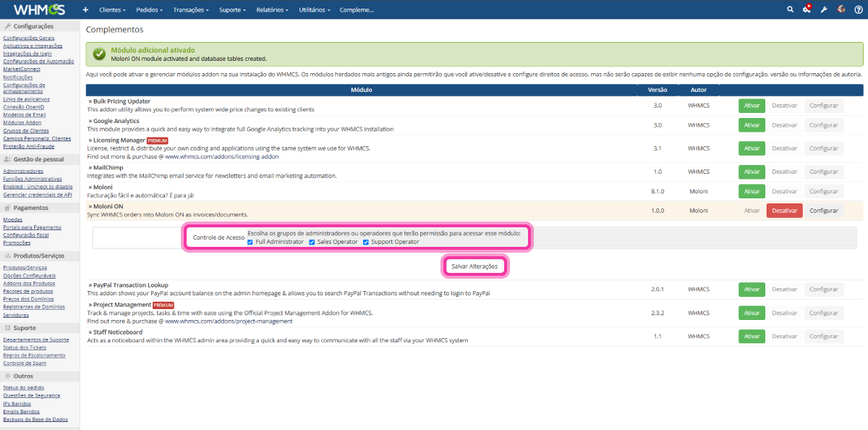Image resolution: width=868 pixels, height=430 pixels.
Task: Open Configurações de Automação link
Action: coord(38,62)
